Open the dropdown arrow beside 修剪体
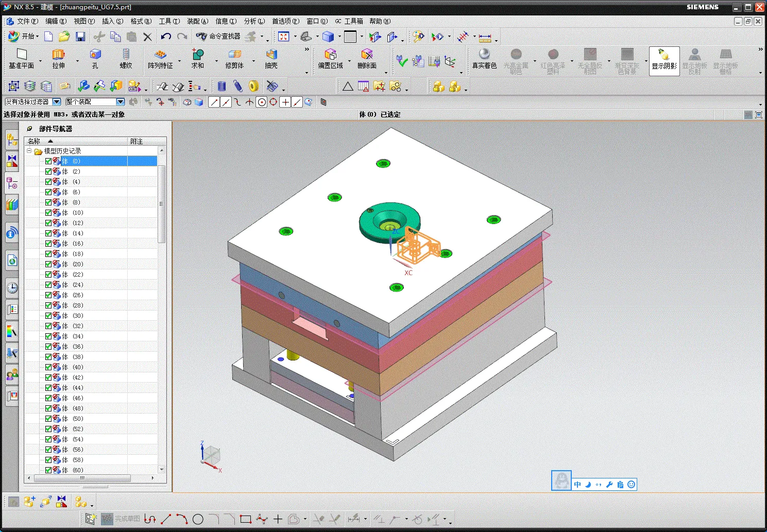The width and height of the screenshot is (767, 532). coord(253,61)
